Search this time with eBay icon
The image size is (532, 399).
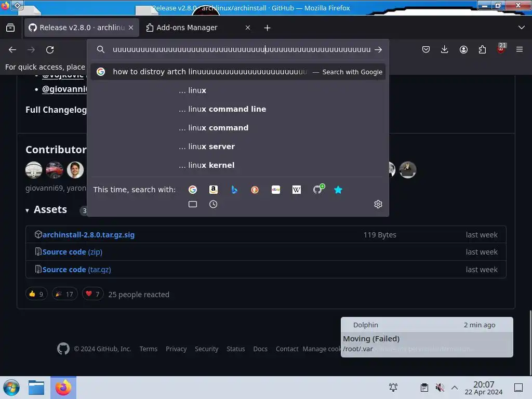click(276, 190)
